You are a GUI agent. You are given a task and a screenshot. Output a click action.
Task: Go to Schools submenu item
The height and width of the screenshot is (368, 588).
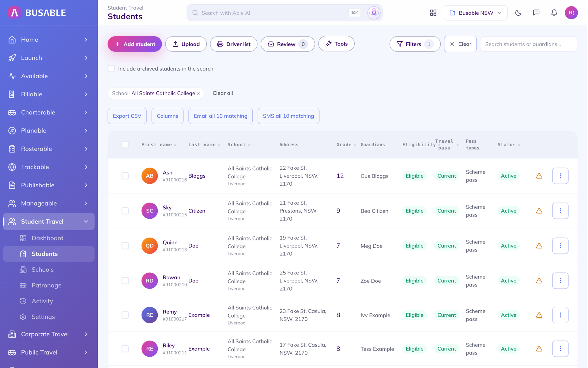49,270
